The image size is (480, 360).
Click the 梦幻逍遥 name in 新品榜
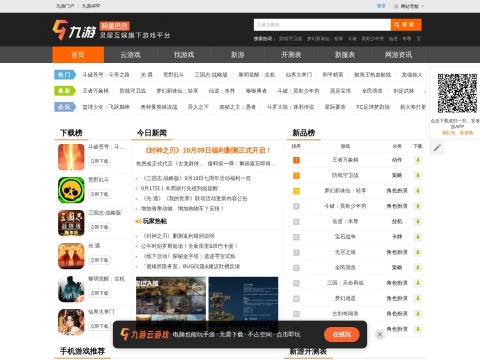tap(345, 298)
